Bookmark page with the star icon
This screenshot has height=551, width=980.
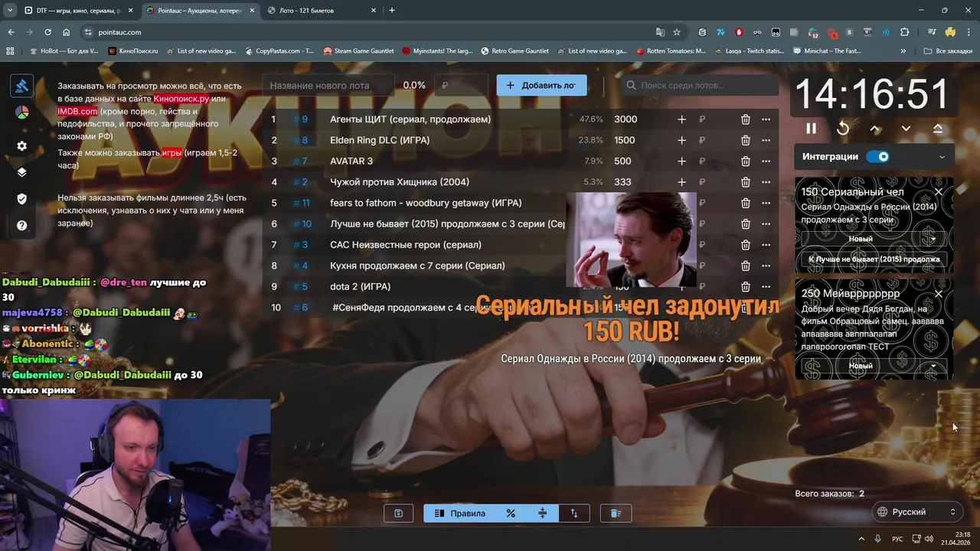(x=677, y=32)
